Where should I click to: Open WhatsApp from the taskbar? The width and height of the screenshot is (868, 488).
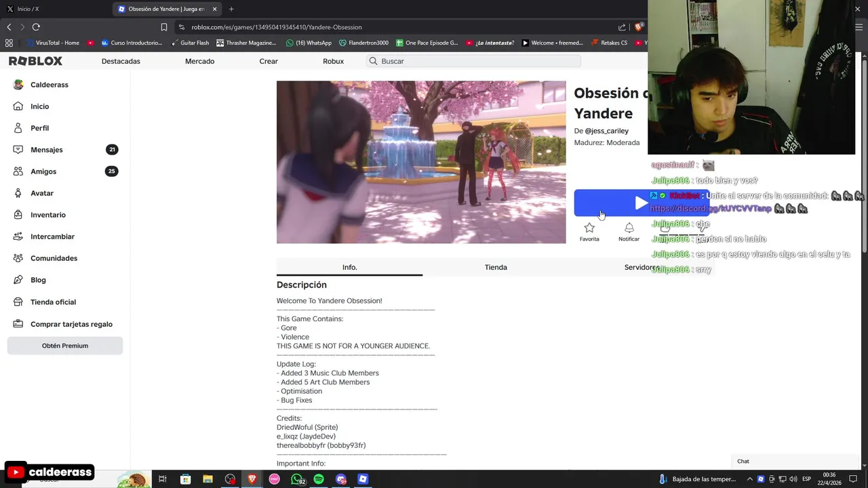[297, 479]
